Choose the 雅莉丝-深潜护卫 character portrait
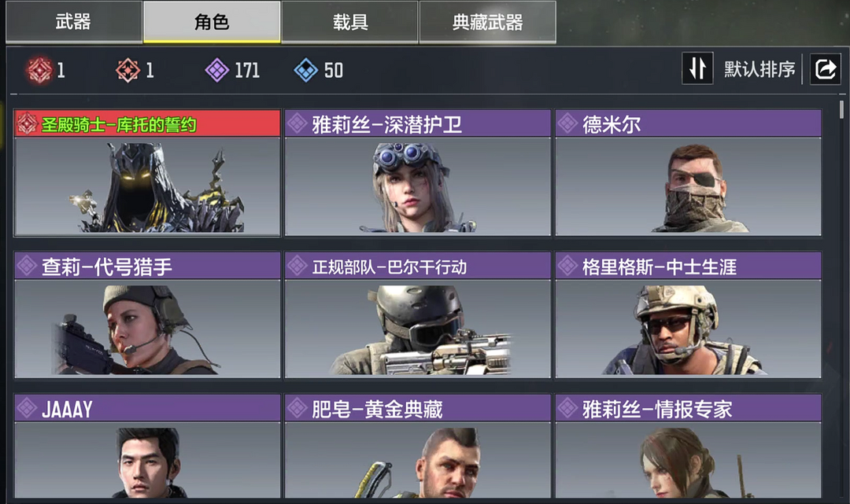 (417, 186)
